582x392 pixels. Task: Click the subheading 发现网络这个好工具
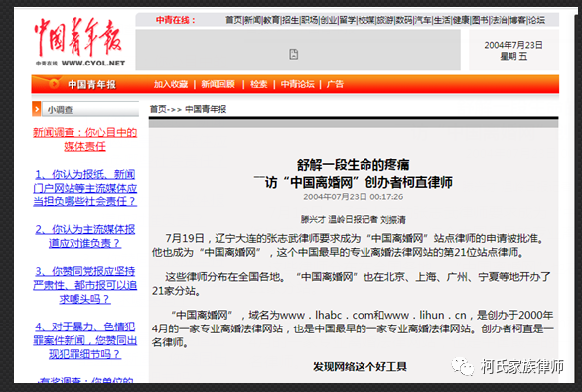[x=360, y=367]
